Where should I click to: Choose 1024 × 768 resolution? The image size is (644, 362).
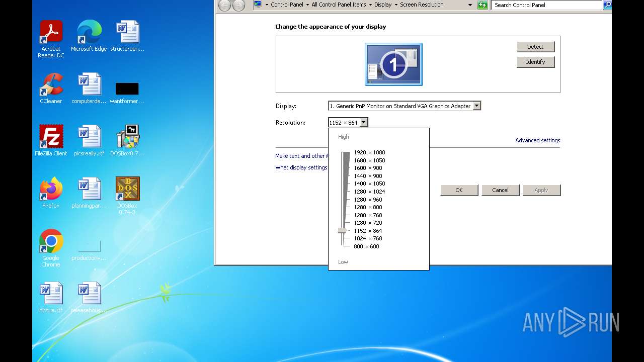tap(368, 238)
